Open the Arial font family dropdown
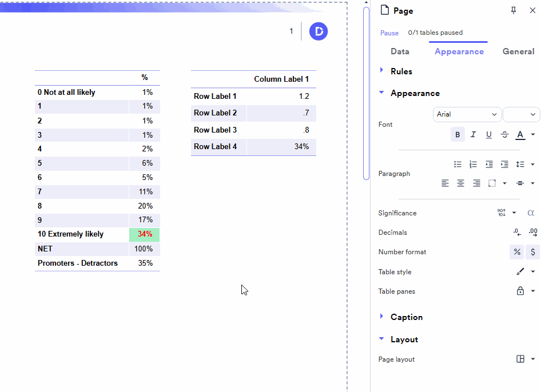 [467, 114]
